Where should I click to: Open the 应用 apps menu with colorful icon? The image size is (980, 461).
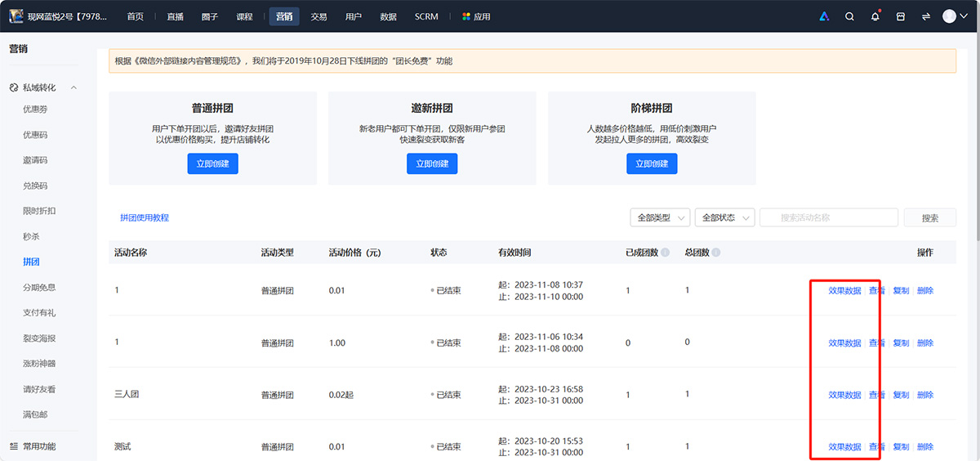click(x=476, y=16)
